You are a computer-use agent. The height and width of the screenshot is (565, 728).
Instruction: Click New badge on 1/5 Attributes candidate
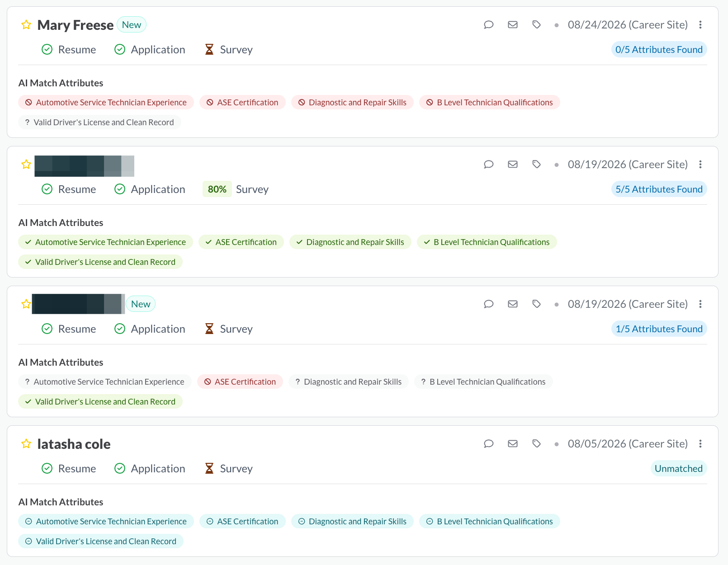141,304
